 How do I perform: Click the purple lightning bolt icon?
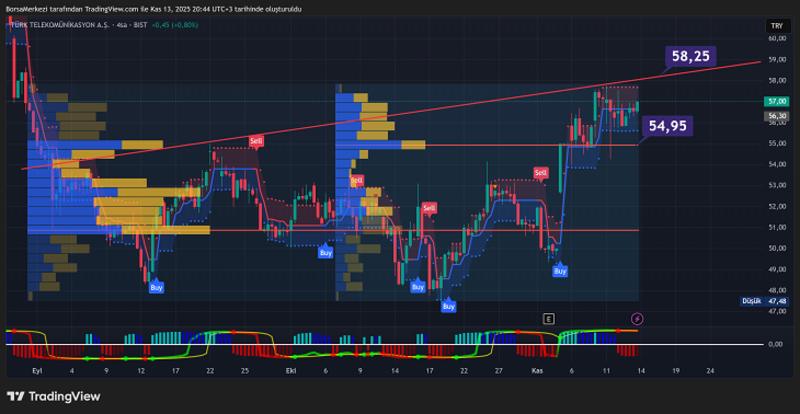638,318
